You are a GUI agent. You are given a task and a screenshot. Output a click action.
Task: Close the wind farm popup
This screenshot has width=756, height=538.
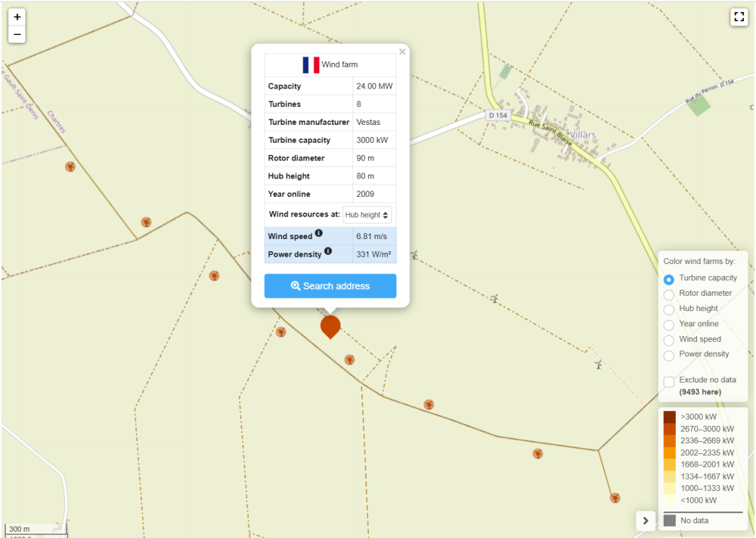[x=402, y=52]
